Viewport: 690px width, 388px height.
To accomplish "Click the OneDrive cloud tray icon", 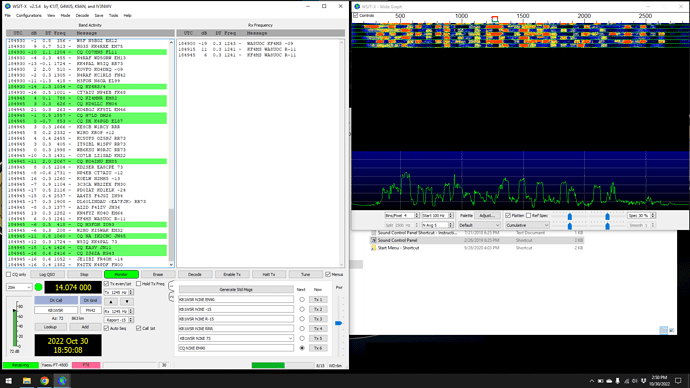I will (x=609, y=381).
